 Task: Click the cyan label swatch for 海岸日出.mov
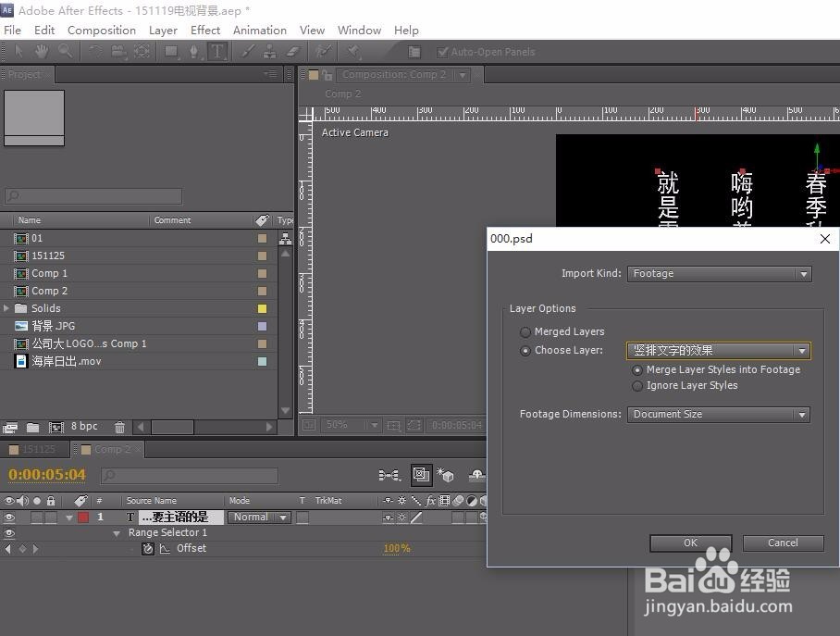coord(262,361)
